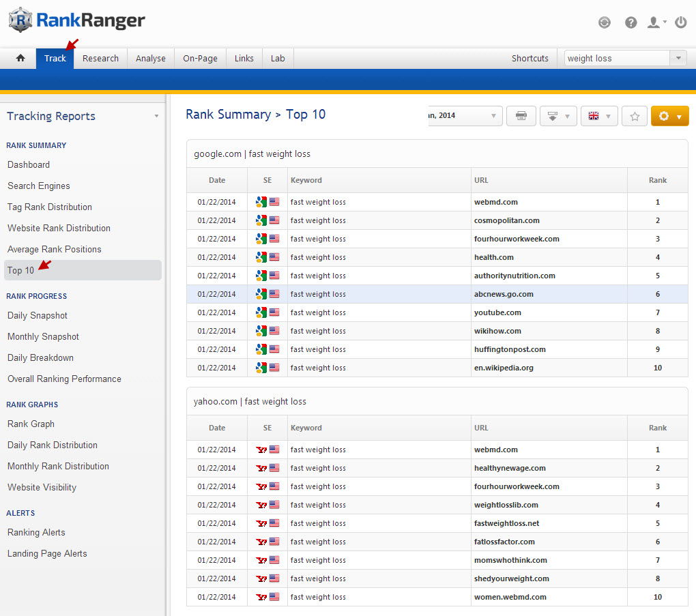Expand the export options dropdown
Viewport: 696px width, 616px height.
(558, 116)
